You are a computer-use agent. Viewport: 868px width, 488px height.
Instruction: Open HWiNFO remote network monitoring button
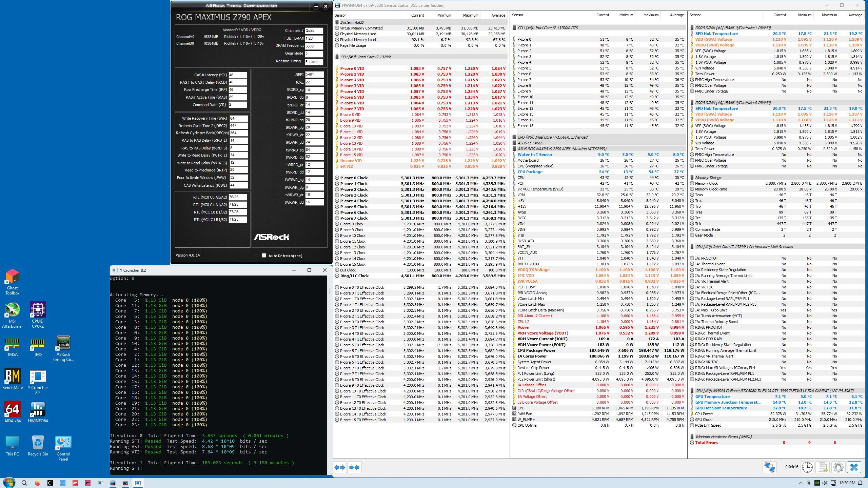pos(769,467)
